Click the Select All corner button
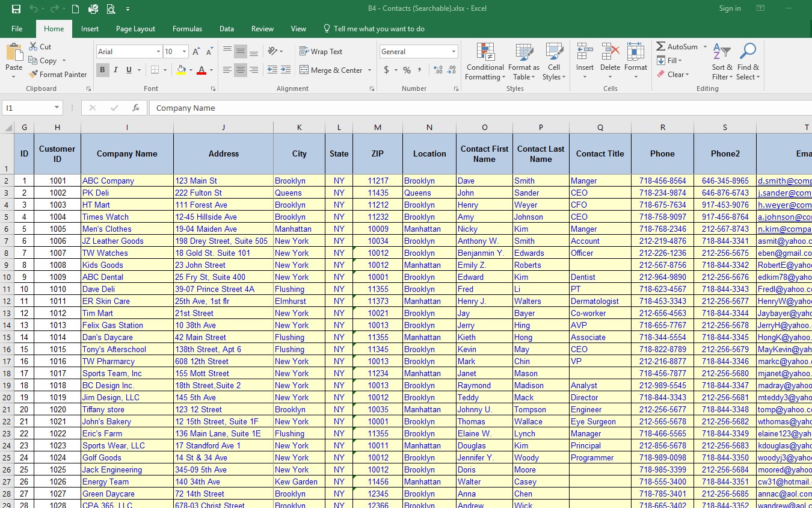 tap(7, 128)
